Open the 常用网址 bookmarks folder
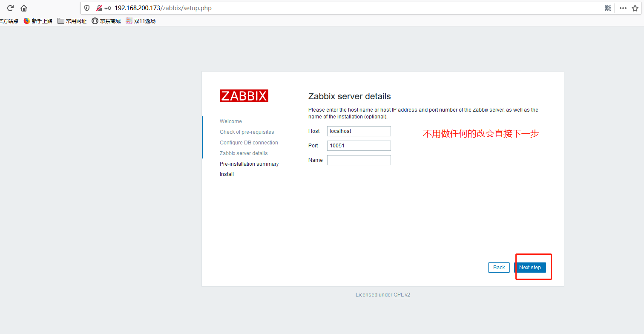 coord(72,21)
